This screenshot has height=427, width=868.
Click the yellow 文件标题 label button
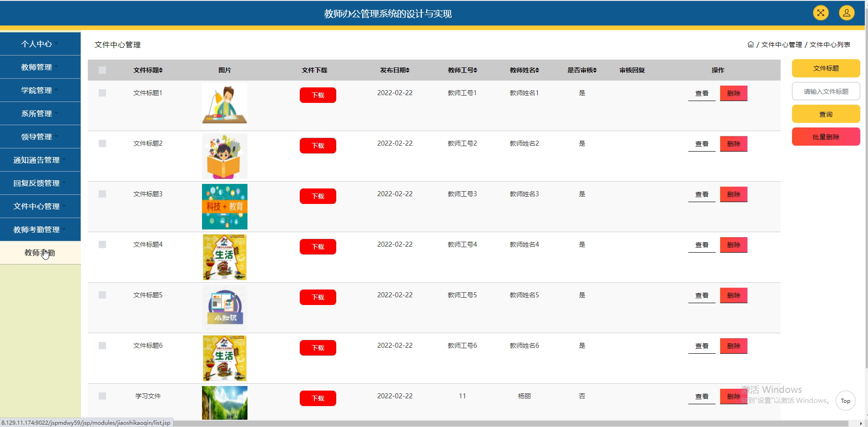(x=826, y=68)
